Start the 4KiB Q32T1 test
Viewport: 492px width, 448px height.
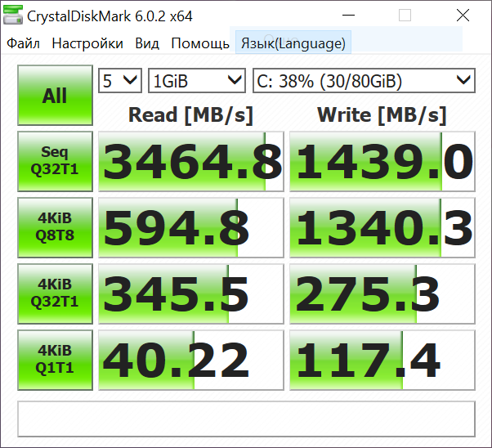56,293
